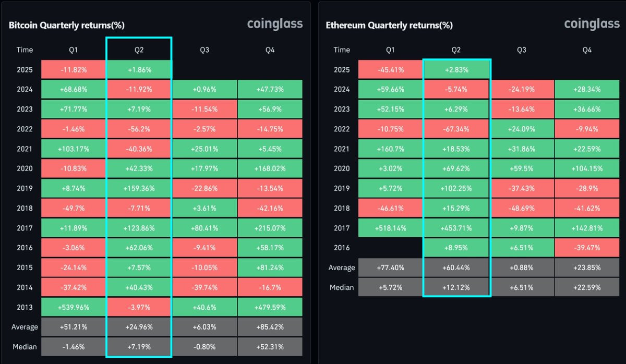Click the Ethereum Quarterly returns(%) title
Image resolution: width=626 pixels, height=364 pixels.
389,25
